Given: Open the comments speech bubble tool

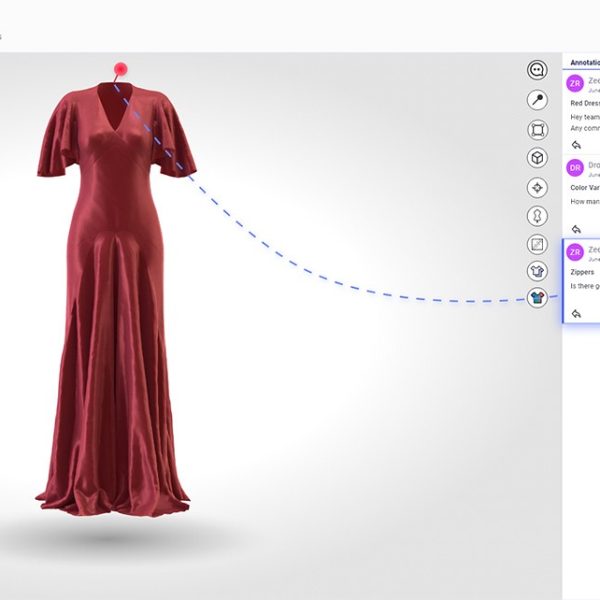Looking at the screenshot, I should click(538, 70).
